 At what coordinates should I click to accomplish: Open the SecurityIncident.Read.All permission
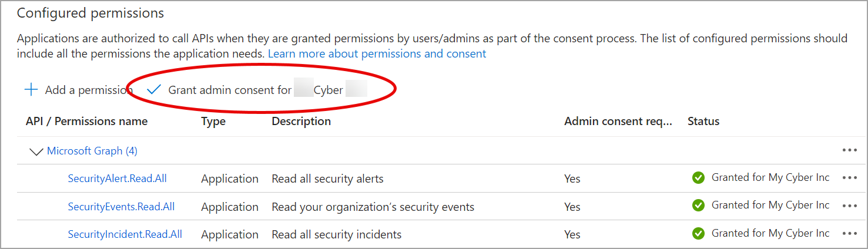pyautogui.click(x=125, y=234)
